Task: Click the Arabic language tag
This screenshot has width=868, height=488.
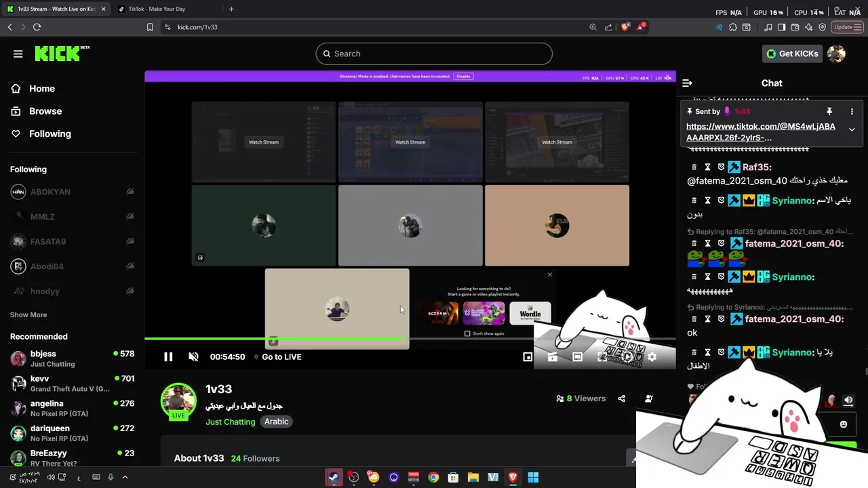Action: click(x=276, y=422)
